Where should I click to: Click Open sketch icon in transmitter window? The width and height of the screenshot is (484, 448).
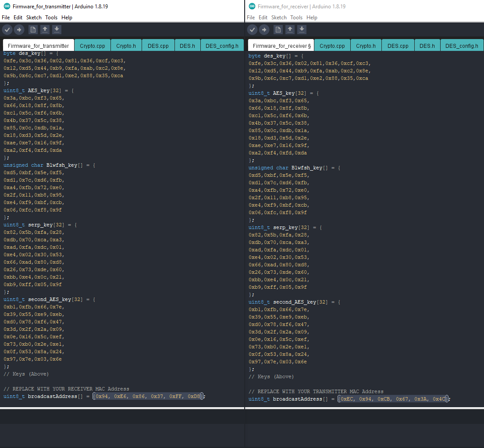tap(45, 30)
